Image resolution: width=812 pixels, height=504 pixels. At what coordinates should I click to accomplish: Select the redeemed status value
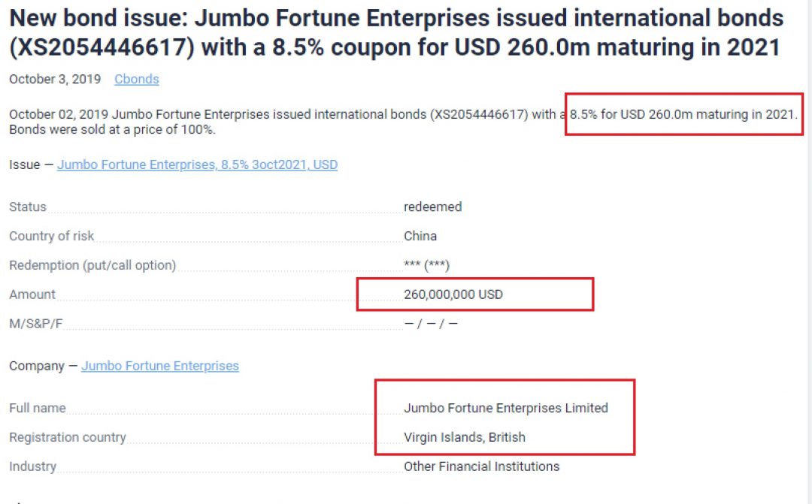432,207
